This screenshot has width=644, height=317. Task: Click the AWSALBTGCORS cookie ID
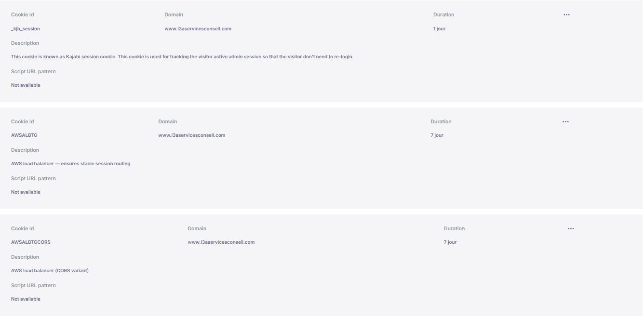[x=31, y=242]
